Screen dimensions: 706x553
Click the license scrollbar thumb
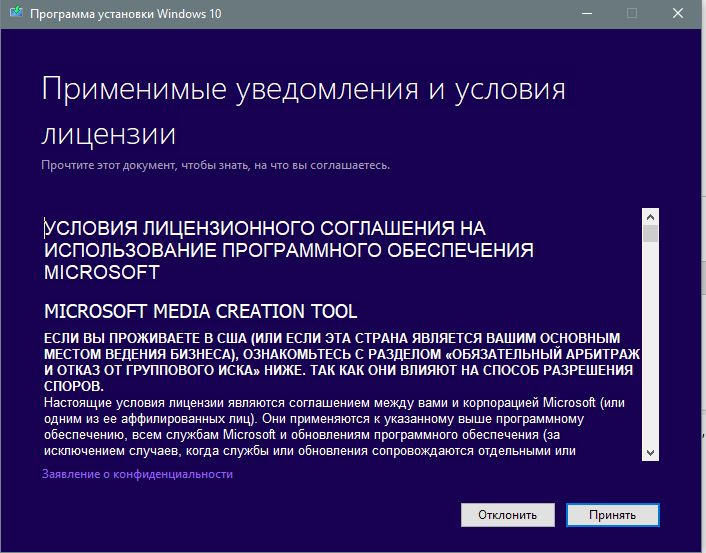(x=650, y=234)
